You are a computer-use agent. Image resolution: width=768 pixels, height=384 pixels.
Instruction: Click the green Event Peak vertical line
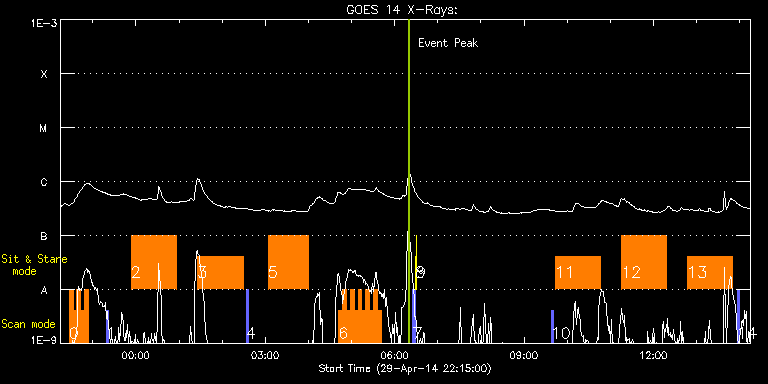pos(408,181)
